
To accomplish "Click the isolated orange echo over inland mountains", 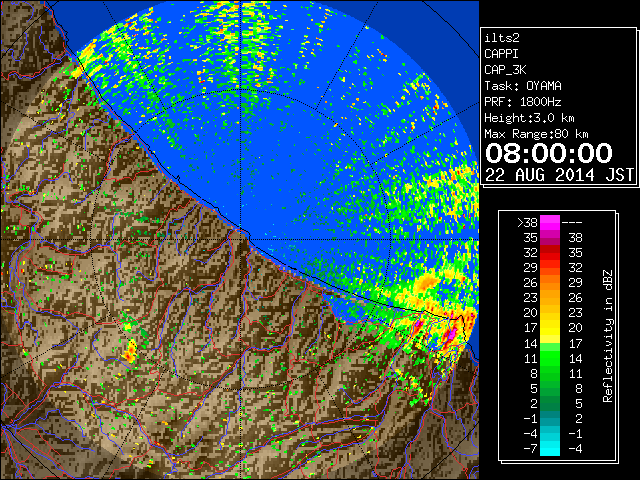I will [x=131, y=351].
